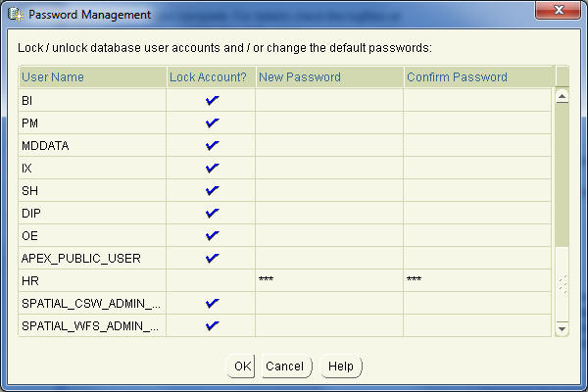Image resolution: width=588 pixels, height=392 pixels.
Task: Click the Password Management title bar icon
Action: tap(16, 15)
